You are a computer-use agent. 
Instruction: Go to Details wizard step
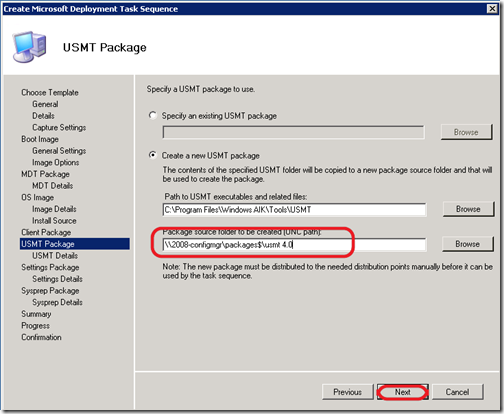43,116
